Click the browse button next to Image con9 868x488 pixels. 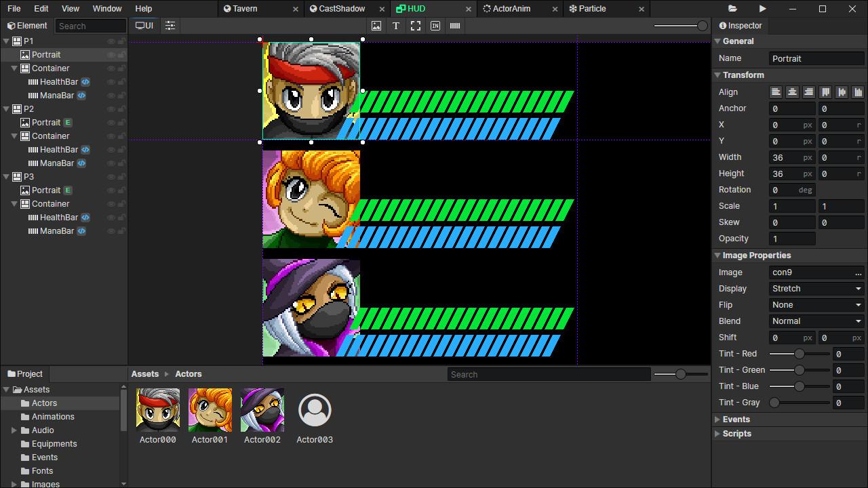[x=859, y=272]
